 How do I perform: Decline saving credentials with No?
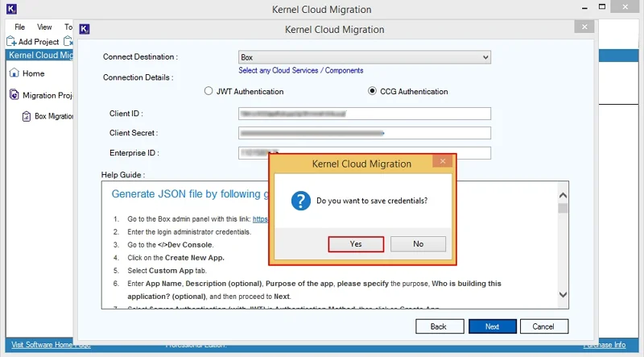(418, 244)
